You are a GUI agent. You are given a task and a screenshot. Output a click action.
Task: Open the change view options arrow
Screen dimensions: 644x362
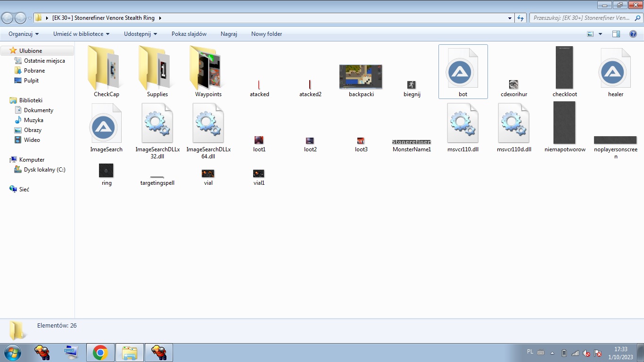point(600,34)
